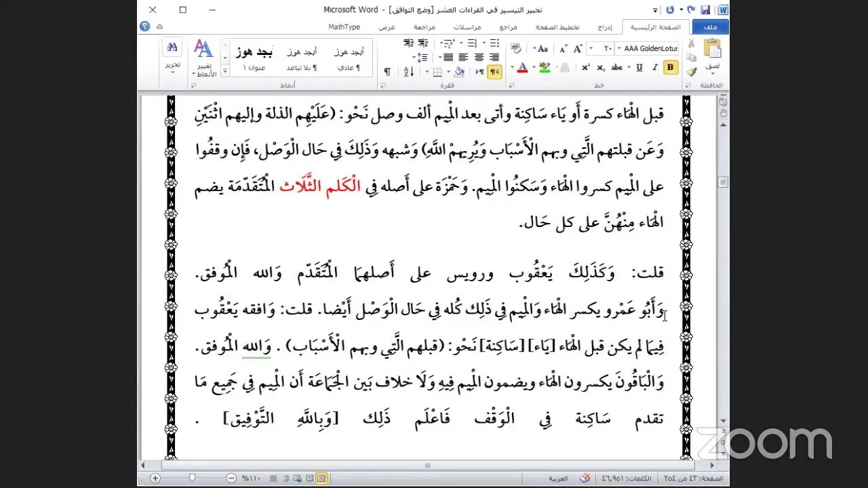Toggle Underline formatting button
Viewport: 868px width, 488px height.
[x=639, y=67]
